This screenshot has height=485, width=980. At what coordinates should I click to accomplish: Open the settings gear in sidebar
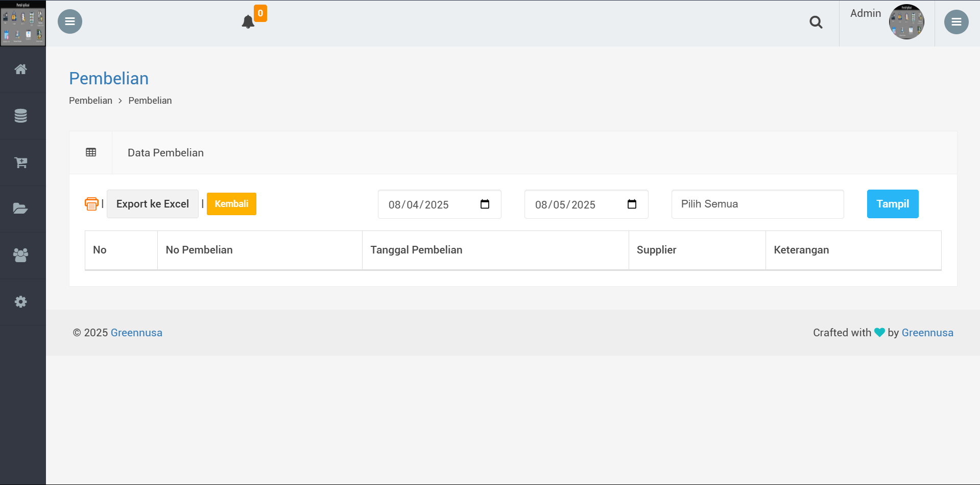(x=21, y=302)
